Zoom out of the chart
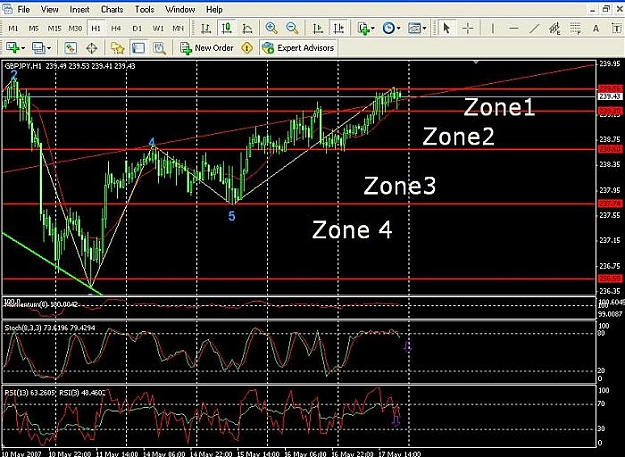Image resolution: width=625 pixels, height=457 pixels. (x=292, y=28)
